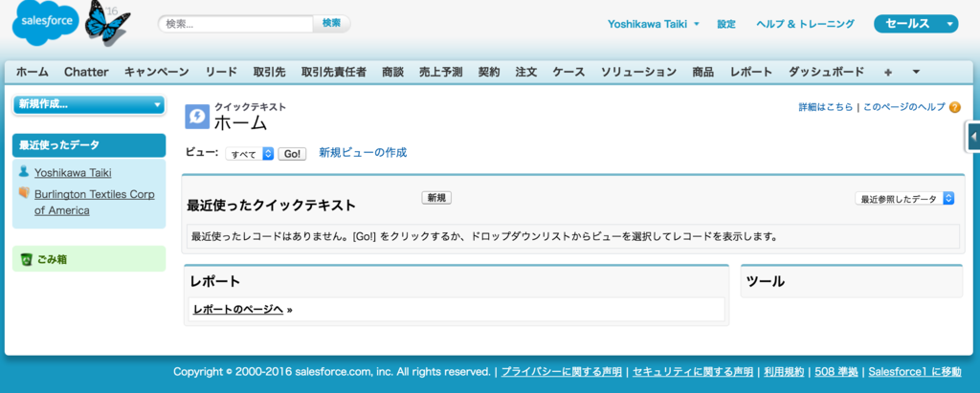Open Burlington Textiles Corp of America link
The image size is (980, 393).
95,203
